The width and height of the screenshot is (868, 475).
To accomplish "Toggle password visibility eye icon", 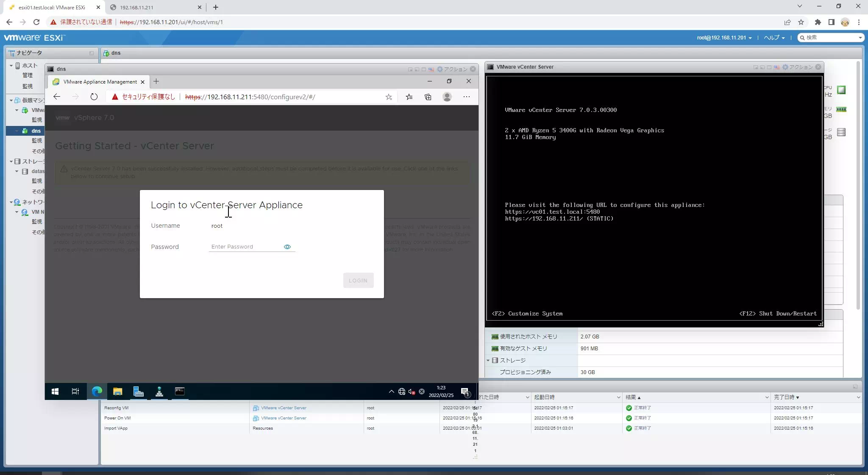I will (x=287, y=247).
